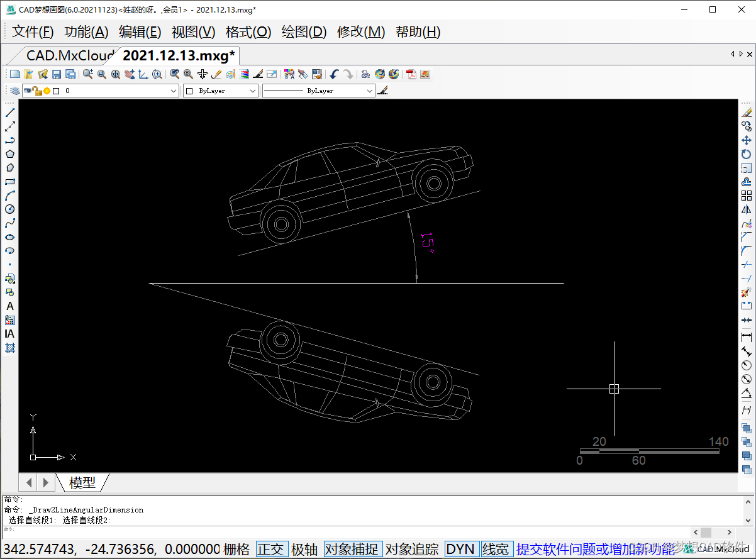
Task: Open the ByLayer color dropdown
Action: click(253, 91)
